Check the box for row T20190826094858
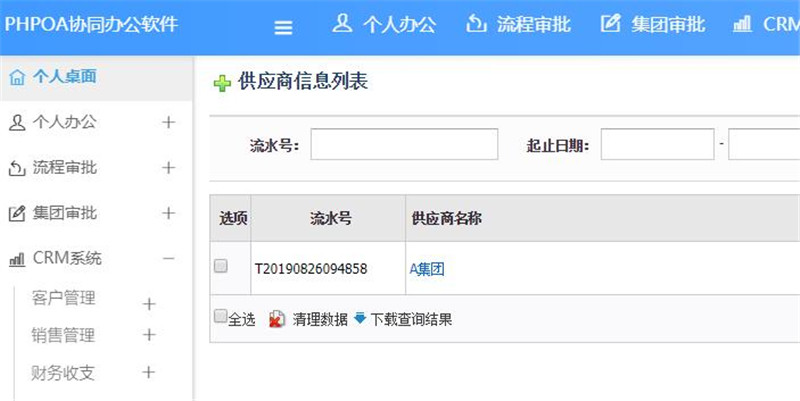The image size is (800, 401). [x=220, y=266]
